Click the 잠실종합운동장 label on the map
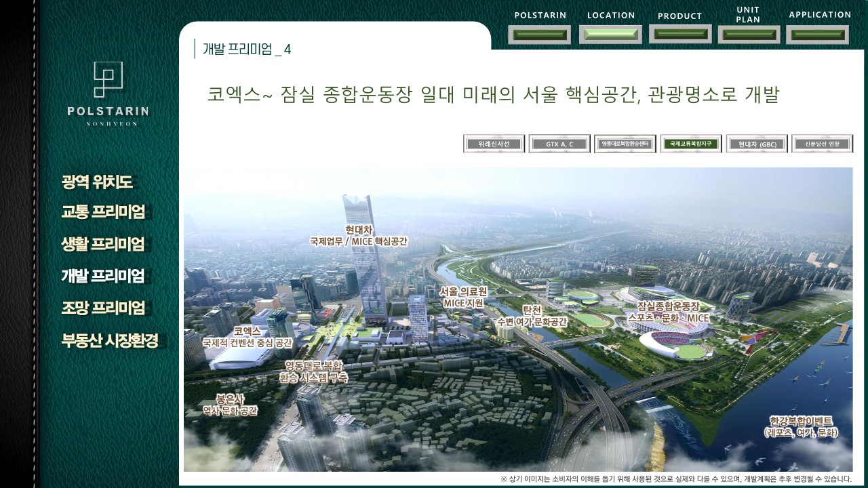This screenshot has height=488, width=868. 668,306
